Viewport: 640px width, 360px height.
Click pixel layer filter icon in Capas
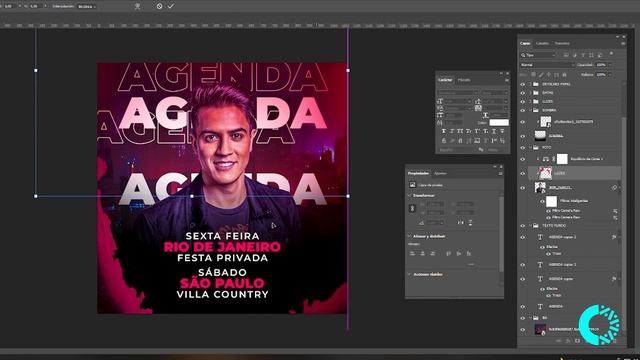[x=566, y=55]
